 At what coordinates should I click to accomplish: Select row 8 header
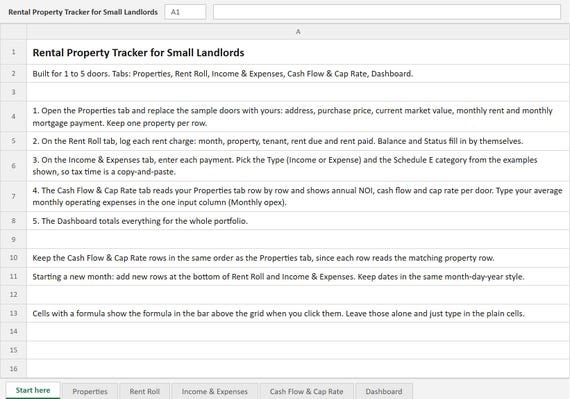click(x=13, y=221)
